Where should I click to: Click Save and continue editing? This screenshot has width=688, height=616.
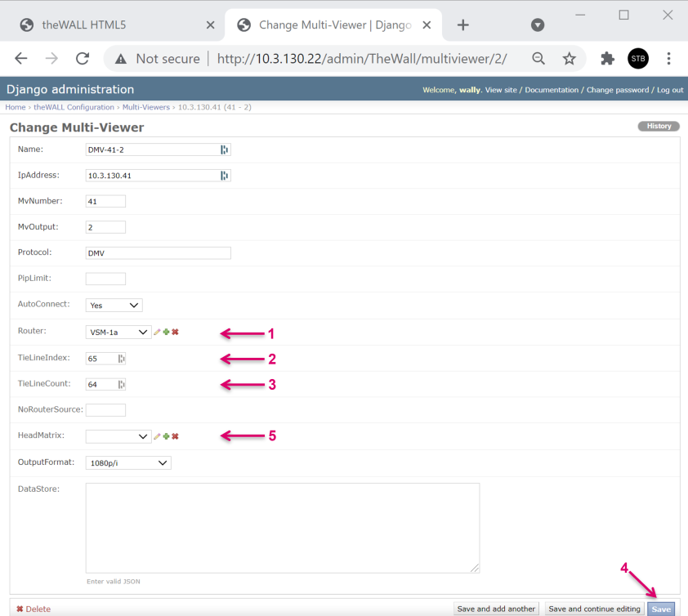(594, 609)
